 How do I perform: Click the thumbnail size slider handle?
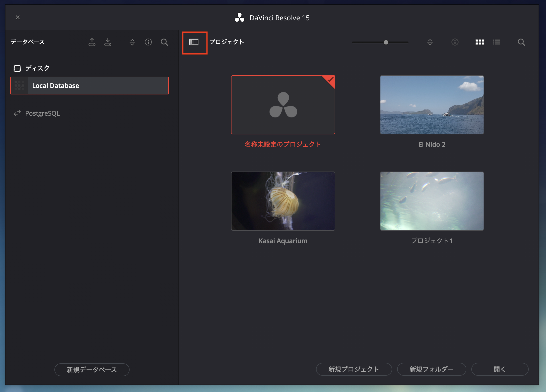coord(386,42)
